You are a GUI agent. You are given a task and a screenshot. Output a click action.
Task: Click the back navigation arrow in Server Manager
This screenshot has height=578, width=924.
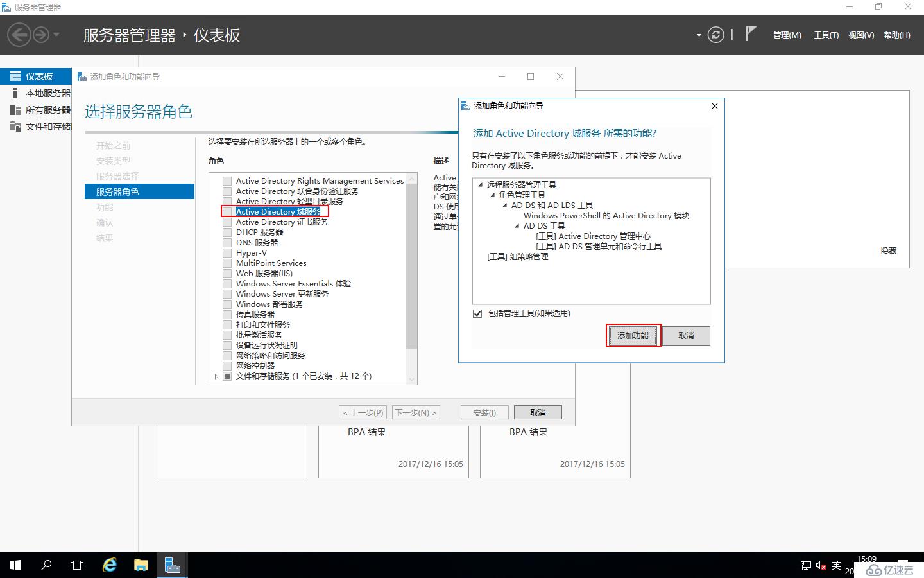point(19,35)
